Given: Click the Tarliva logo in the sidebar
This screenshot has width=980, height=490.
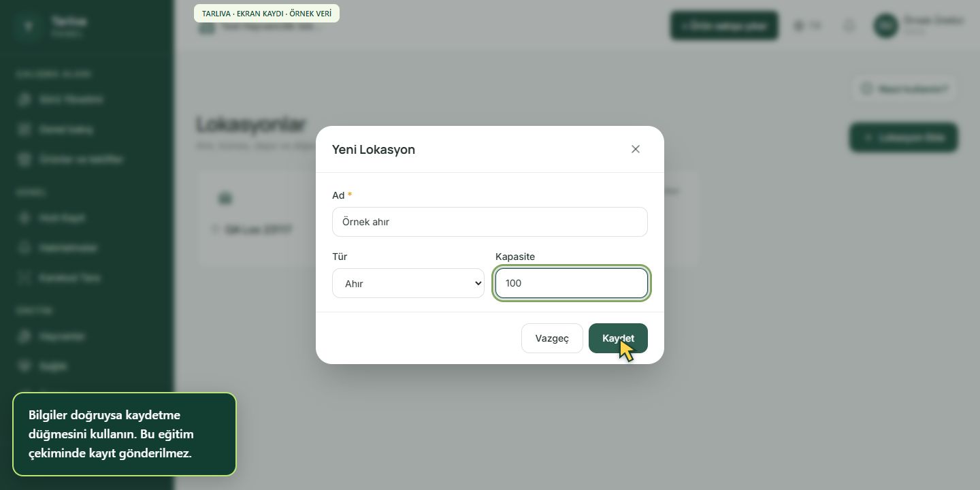Looking at the screenshot, I should 28,26.
